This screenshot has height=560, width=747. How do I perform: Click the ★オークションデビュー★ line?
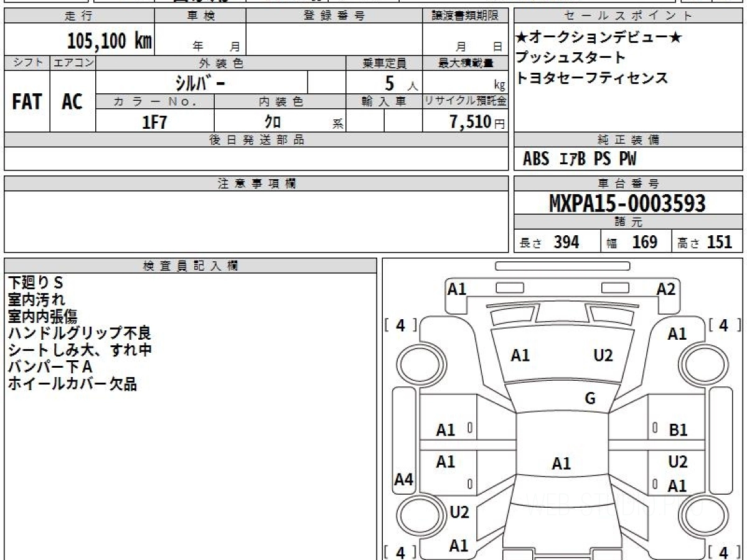(598, 38)
